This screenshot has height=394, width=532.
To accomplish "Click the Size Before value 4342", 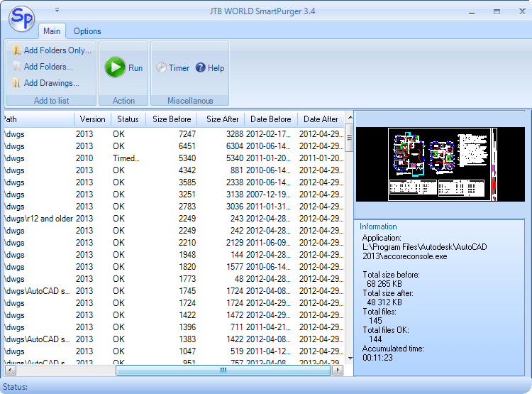I will pos(187,170).
